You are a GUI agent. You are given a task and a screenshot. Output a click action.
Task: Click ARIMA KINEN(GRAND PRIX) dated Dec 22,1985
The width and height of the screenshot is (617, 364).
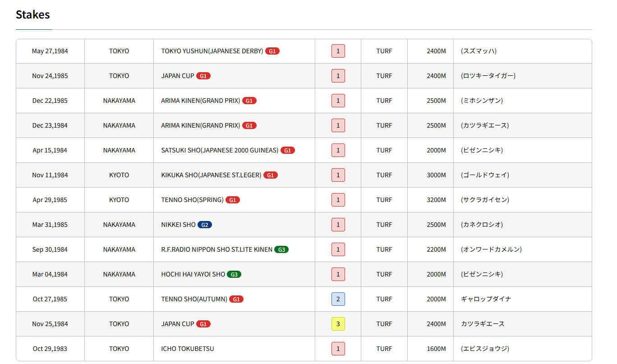click(201, 101)
